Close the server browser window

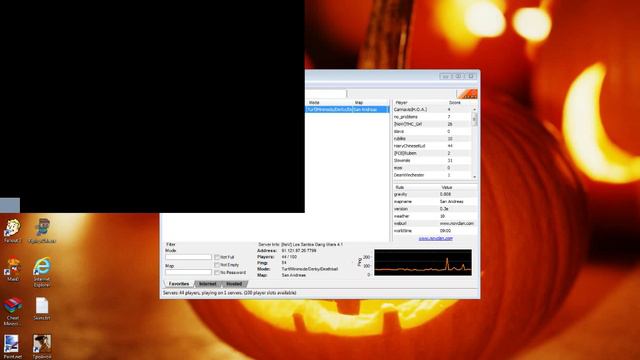pos(471,76)
